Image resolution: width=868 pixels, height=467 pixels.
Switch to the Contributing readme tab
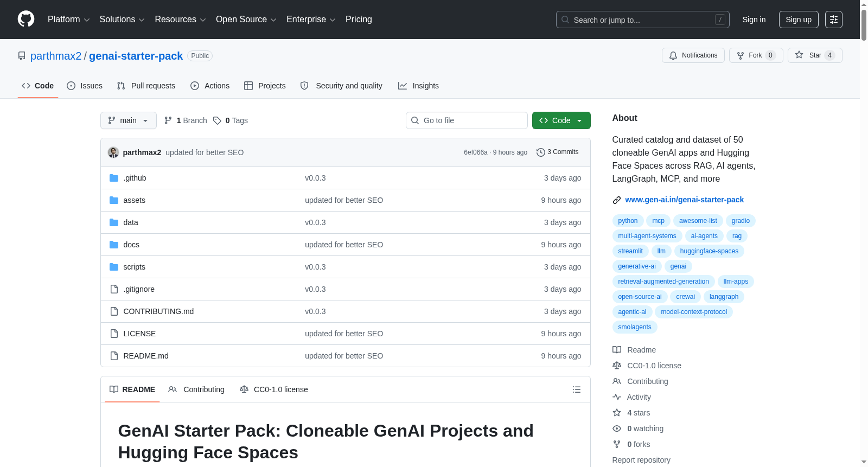[x=196, y=389]
